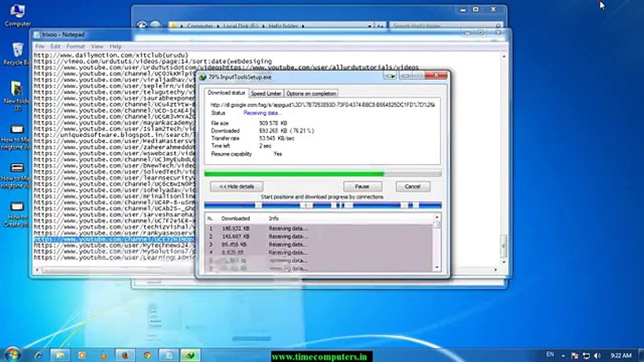Click the Windows Start orb
The height and width of the screenshot is (362, 644).
(12, 354)
